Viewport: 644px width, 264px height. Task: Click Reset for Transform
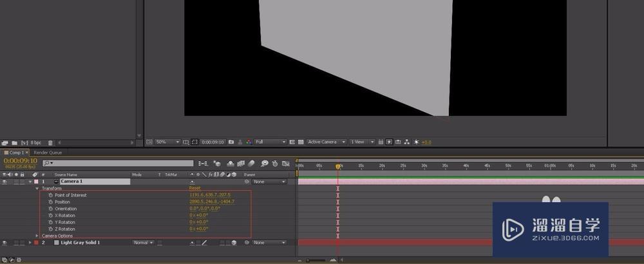pyautogui.click(x=194, y=188)
